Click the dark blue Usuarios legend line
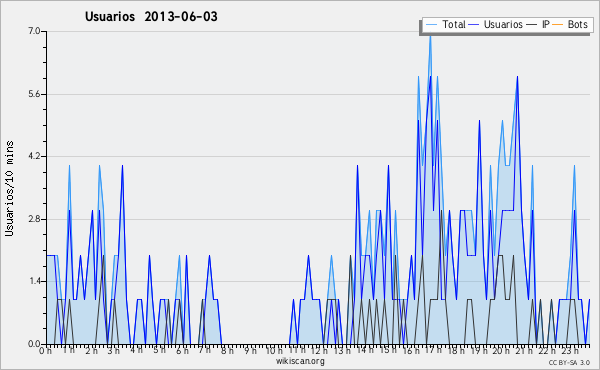The width and height of the screenshot is (600, 370). [x=474, y=25]
